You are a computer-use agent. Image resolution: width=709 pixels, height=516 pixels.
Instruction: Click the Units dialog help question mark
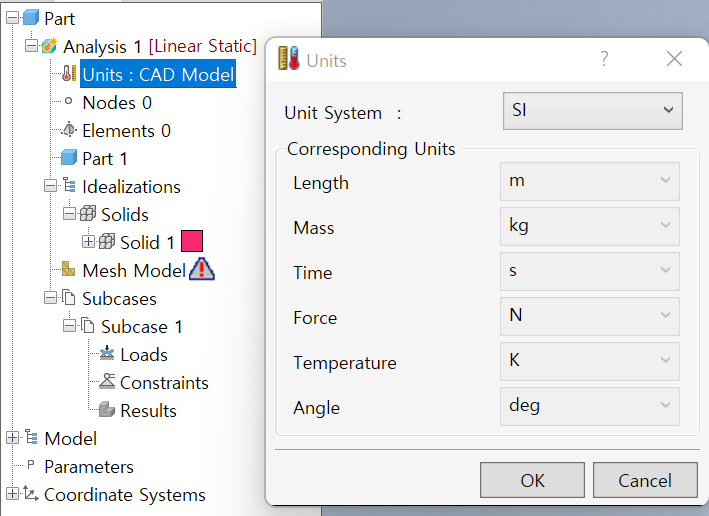604,60
